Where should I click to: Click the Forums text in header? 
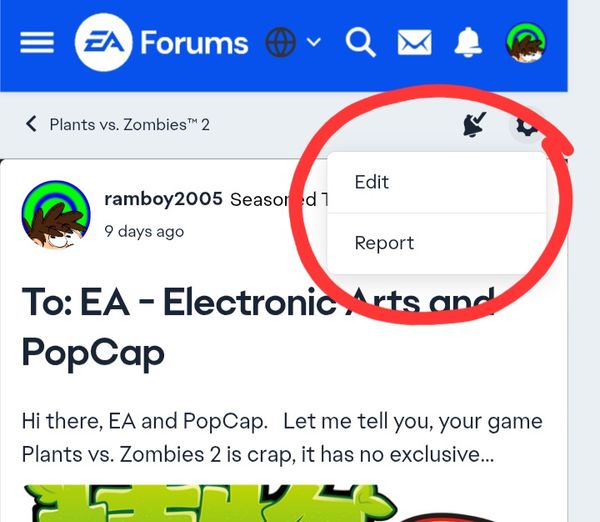194,42
